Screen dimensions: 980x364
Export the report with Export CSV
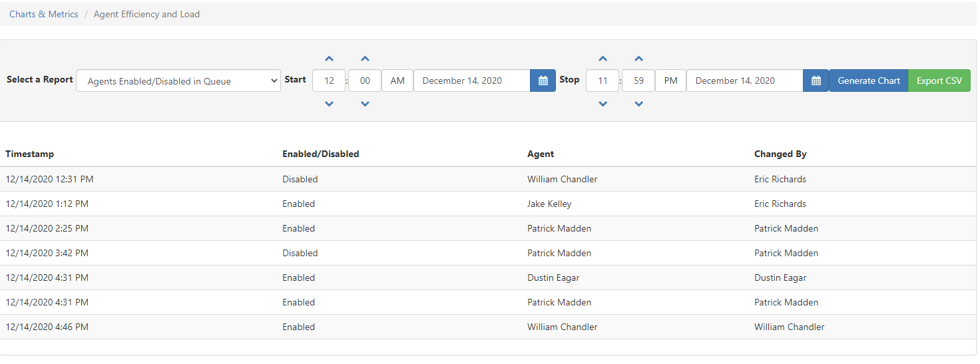pyautogui.click(x=939, y=81)
